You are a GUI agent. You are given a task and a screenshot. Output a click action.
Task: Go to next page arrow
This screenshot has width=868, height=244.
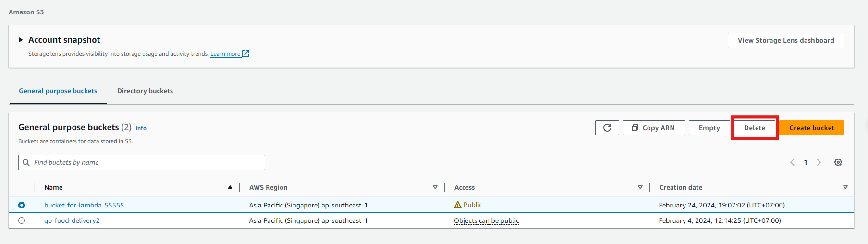coord(819,162)
